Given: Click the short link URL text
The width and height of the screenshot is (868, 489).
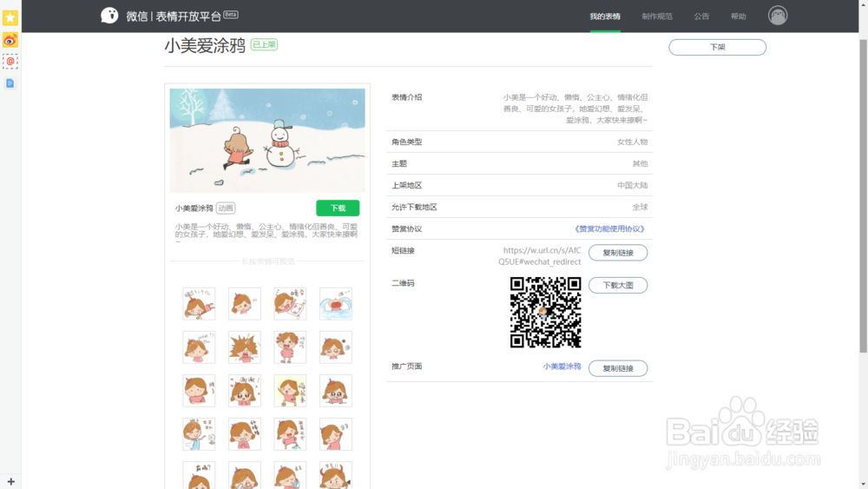Looking at the screenshot, I should (540, 256).
